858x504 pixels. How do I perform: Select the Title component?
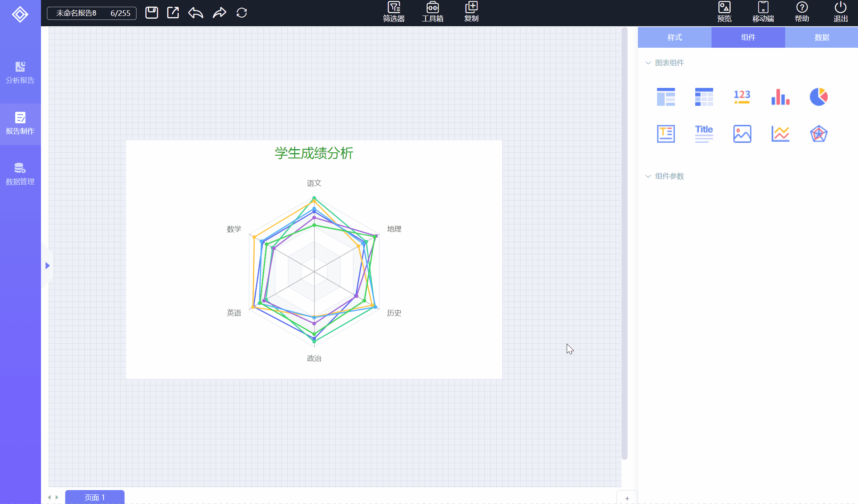pos(704,134)
